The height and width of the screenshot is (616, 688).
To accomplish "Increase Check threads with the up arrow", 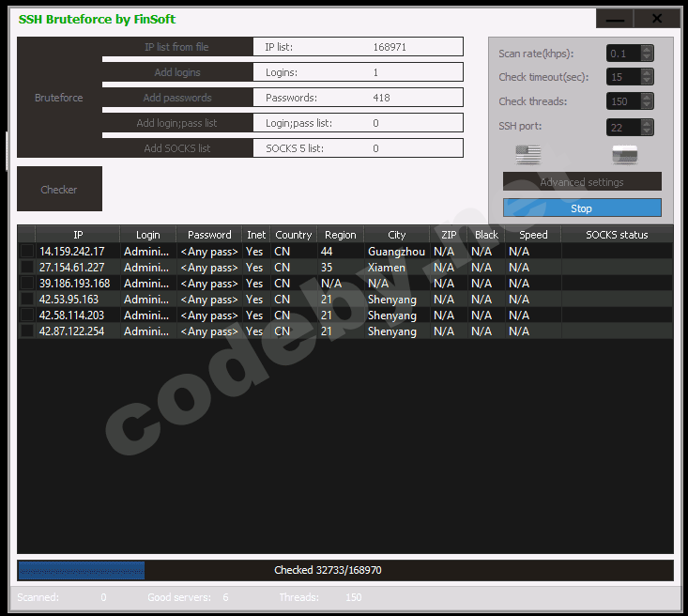I will point(647,98).
